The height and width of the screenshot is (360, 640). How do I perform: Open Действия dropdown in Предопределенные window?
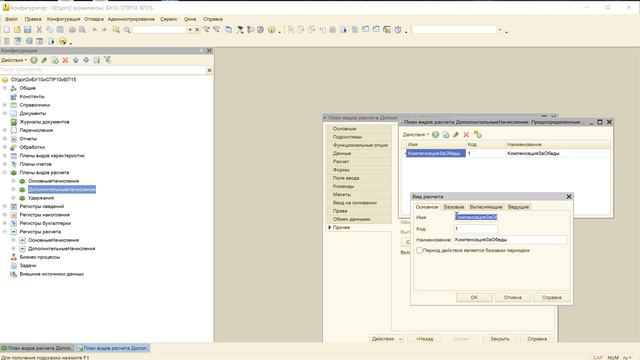[416, 135]
